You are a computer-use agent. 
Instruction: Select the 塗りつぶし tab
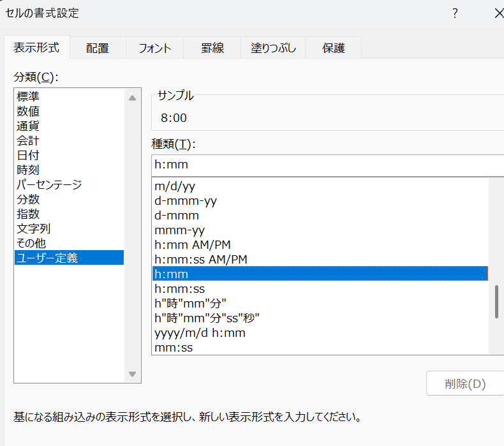coord(273,48)
